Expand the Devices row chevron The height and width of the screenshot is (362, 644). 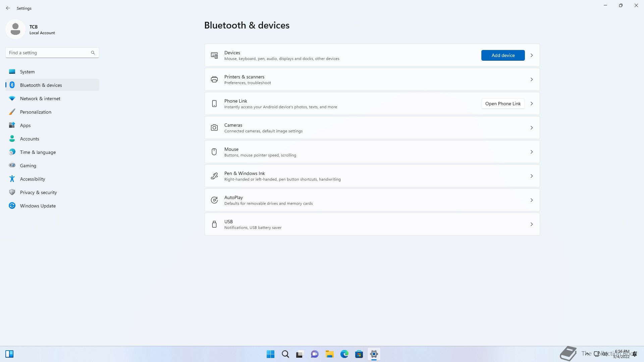point(532,55)
